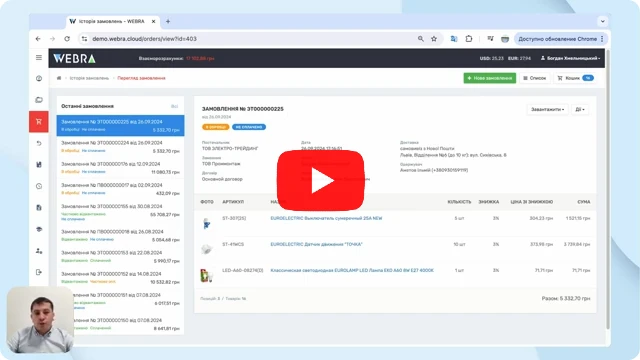Open the clock history sidebar icon
This screenshot has height=360, width=640.
coord(39,186)
